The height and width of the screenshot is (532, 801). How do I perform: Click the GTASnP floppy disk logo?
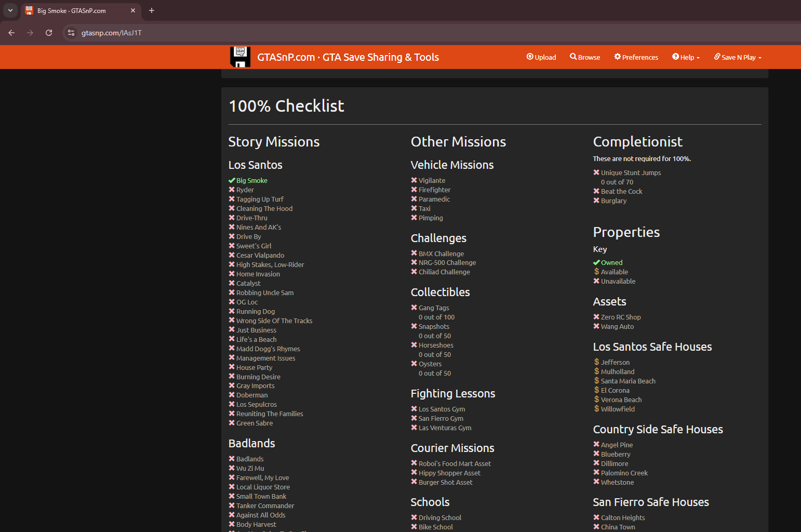240,57
